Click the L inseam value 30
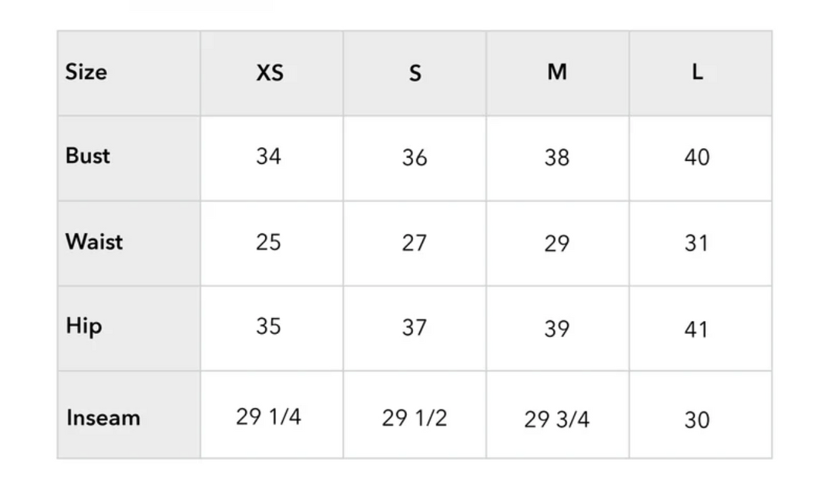This screenshot has width=820, height=504. point(697,420)
